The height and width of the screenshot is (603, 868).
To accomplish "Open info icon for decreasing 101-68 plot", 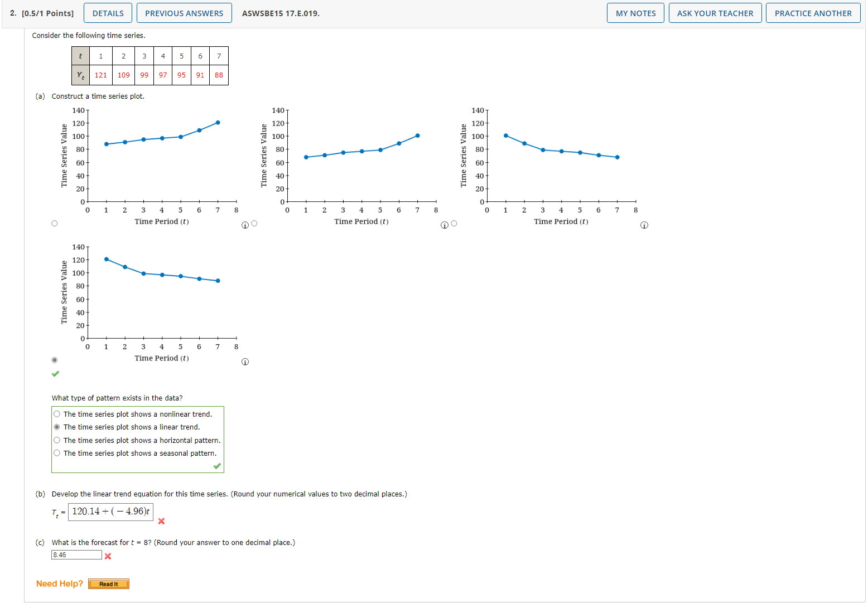I will (x=644, y=225).
